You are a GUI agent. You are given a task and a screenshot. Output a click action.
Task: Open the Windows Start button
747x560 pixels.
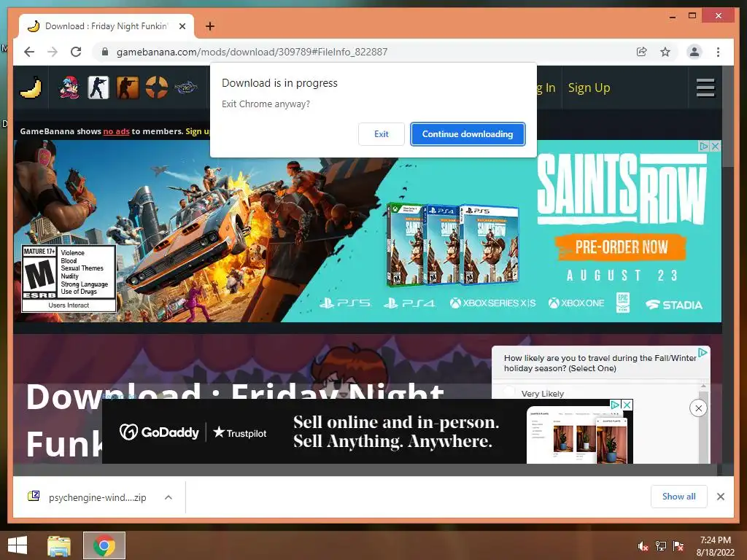coord(18,545)
